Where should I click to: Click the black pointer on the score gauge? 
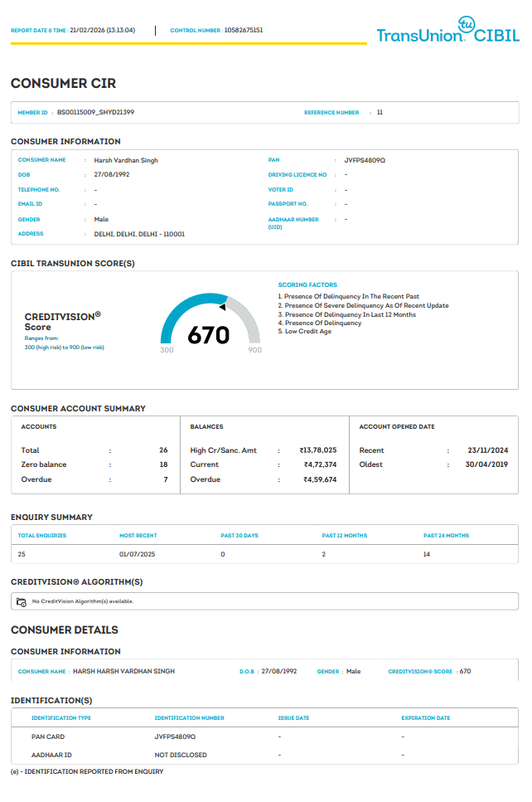point(223,307)
